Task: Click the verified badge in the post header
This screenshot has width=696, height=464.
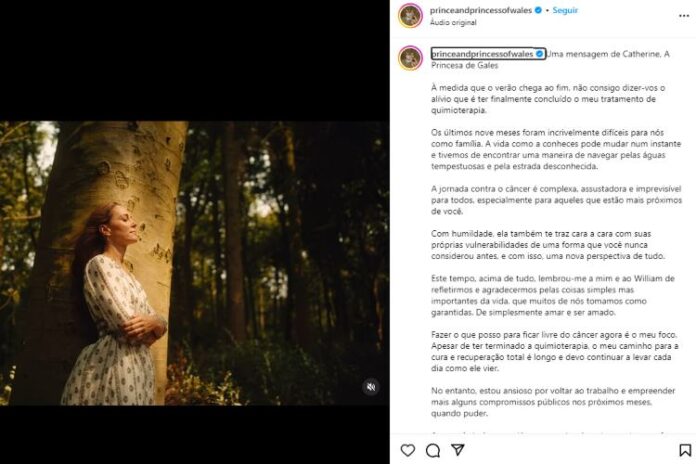Action: coord(538,11)
